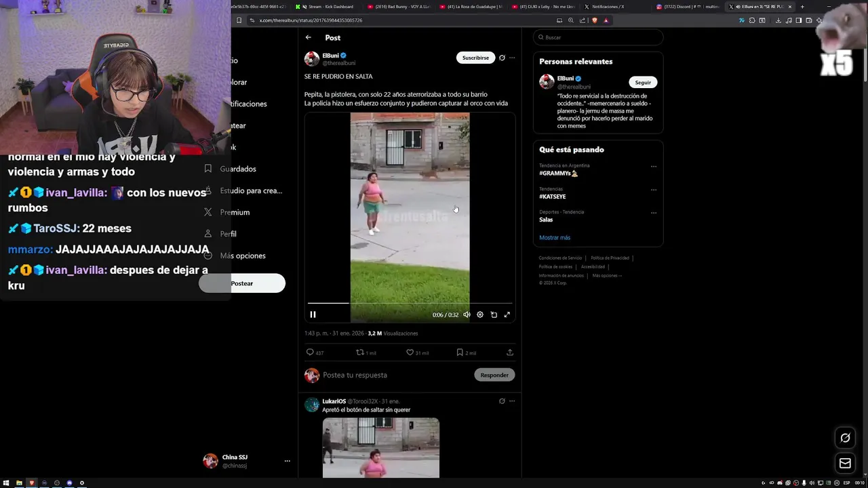Click the Suscribirse button

(x=475, y=58)
